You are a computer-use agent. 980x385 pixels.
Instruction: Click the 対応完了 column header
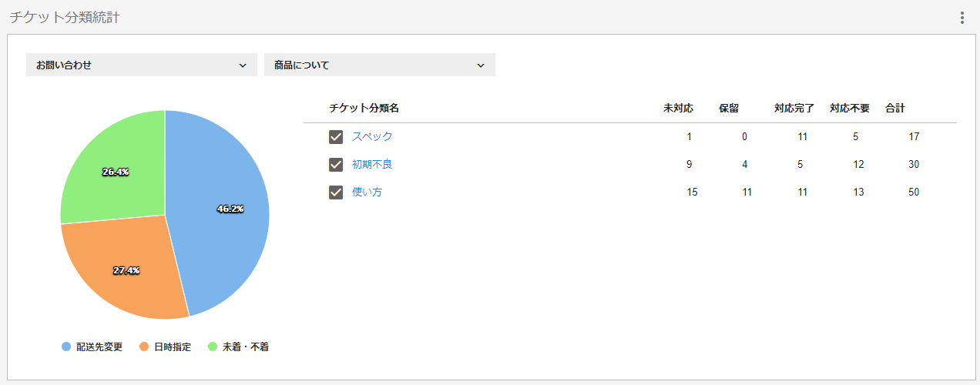(x=794, y=109)
